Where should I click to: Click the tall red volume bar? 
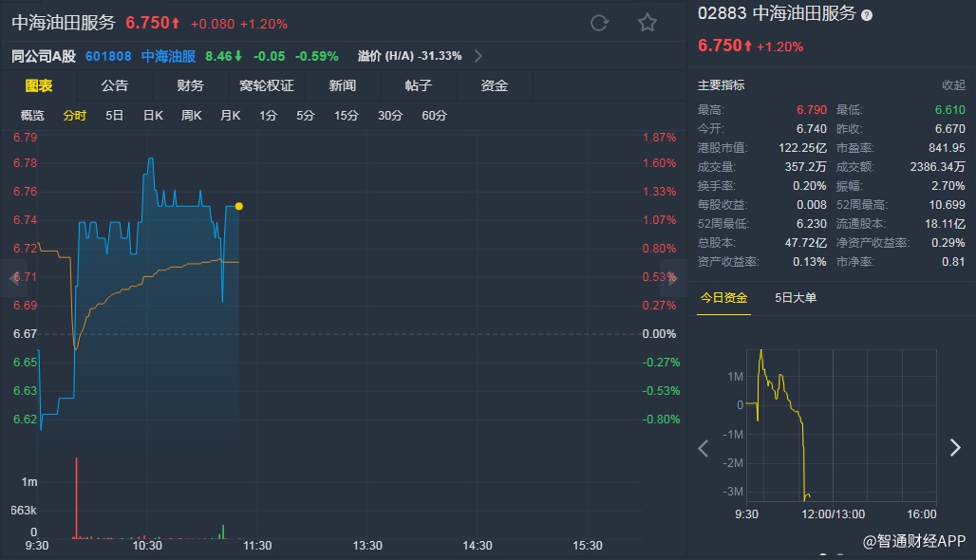point(77,497)
